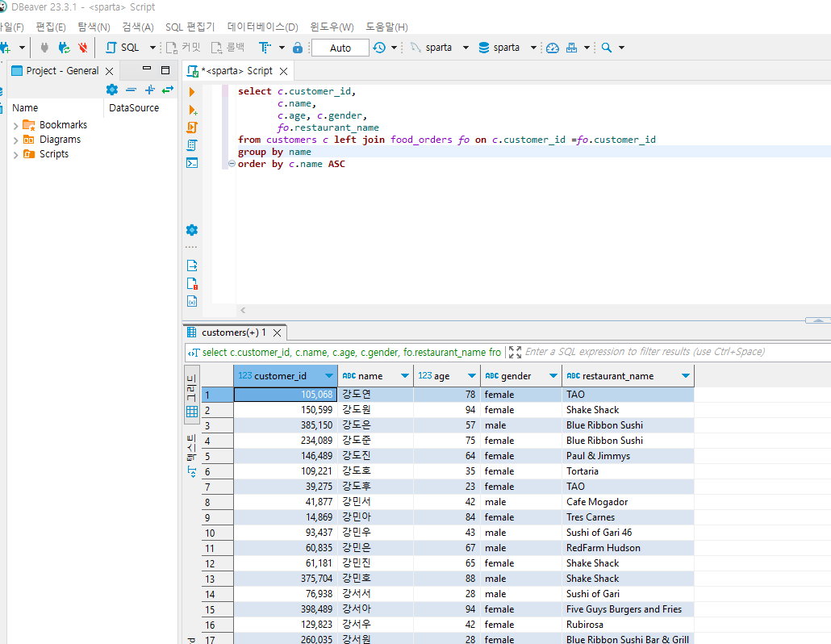This screenshot has height=644, width=831.
Task: Click the lock connection icon
Action: [298, 48]
